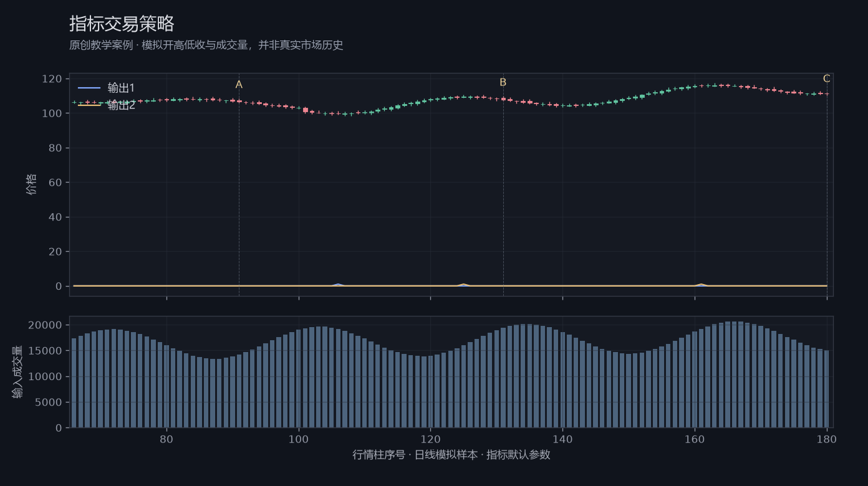Click price axis tick 120
Viewport: 868px width, 486px height.
51,79
